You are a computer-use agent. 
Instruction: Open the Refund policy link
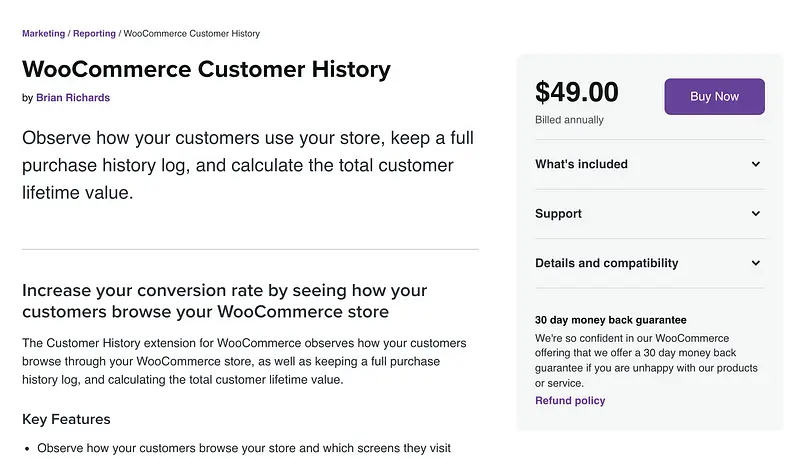click(x=570, y=401)
